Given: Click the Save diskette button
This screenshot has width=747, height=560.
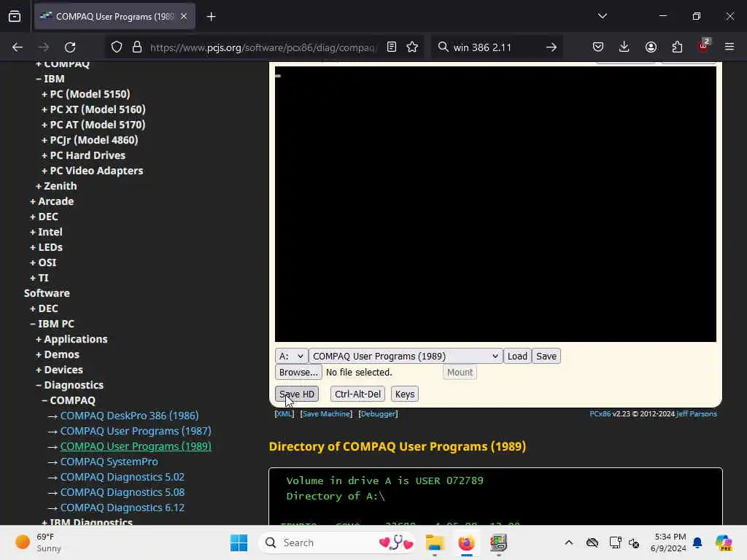Looking at the screenshot, I should (x=546, y=356).
